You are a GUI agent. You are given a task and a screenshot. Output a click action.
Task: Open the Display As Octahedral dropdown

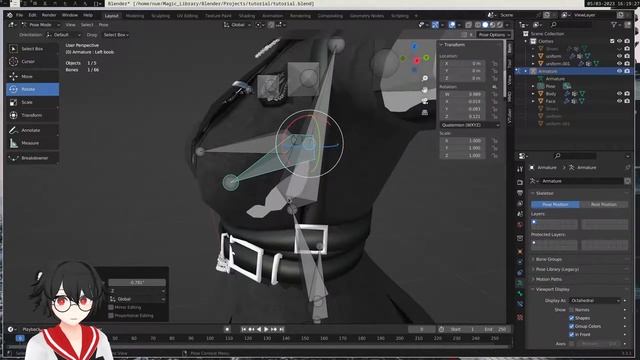coord(595,300)
